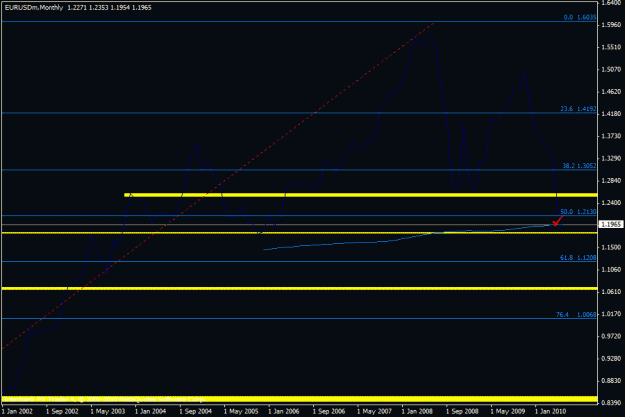Click the 1 Jan 2006 date label
The image size is (625, 417).
click(284, 411)
